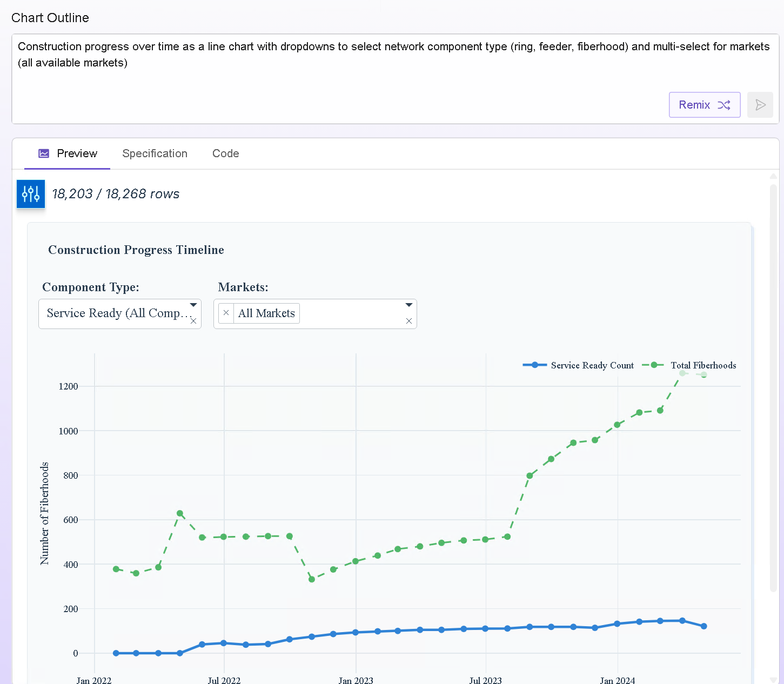
Task: Open the Service Ready component selector
Action: coord(113,313)
